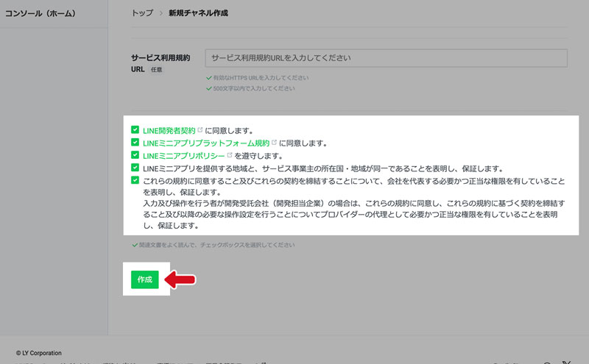
Task: Uncheck the LINE開発者契約 agreement checkbox
Action: click(x=135, y=129)
